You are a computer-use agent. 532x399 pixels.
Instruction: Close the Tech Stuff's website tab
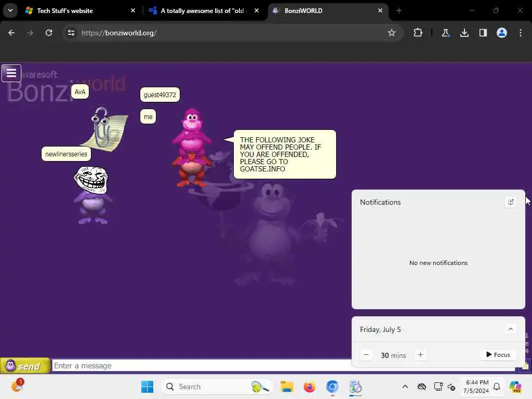click(x=133, y=10)
